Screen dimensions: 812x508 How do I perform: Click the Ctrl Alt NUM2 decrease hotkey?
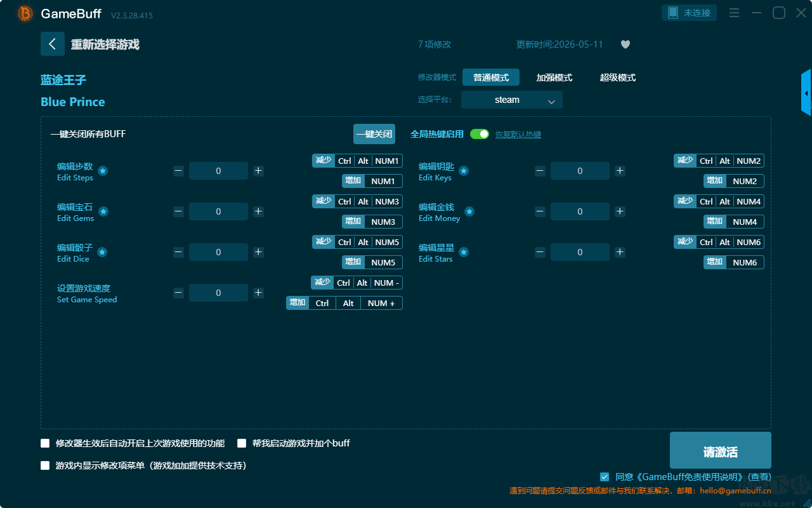[x=719, y=161]
